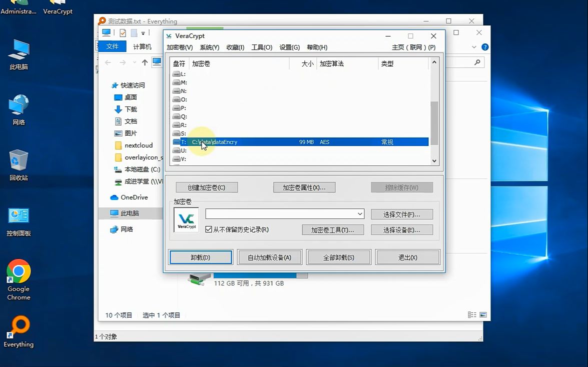Open Explorer quick access toolbar dropdown arrow

click(x=143, y=33)
